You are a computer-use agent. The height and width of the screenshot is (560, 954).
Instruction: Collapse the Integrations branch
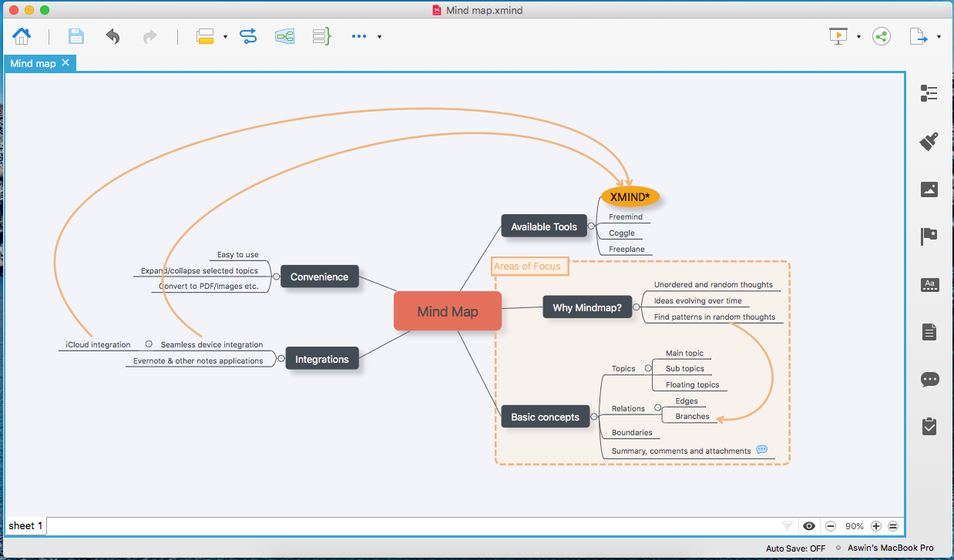tap(280, 358)
